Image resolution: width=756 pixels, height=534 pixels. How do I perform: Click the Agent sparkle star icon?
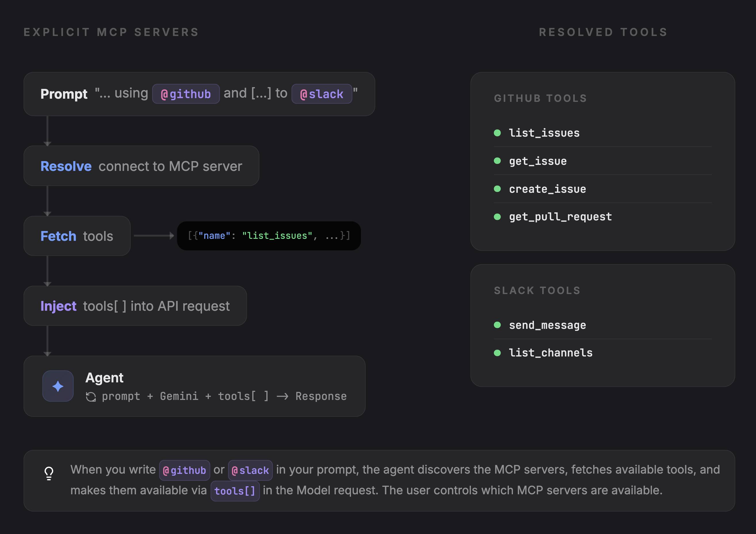click(x=58, y=386)
